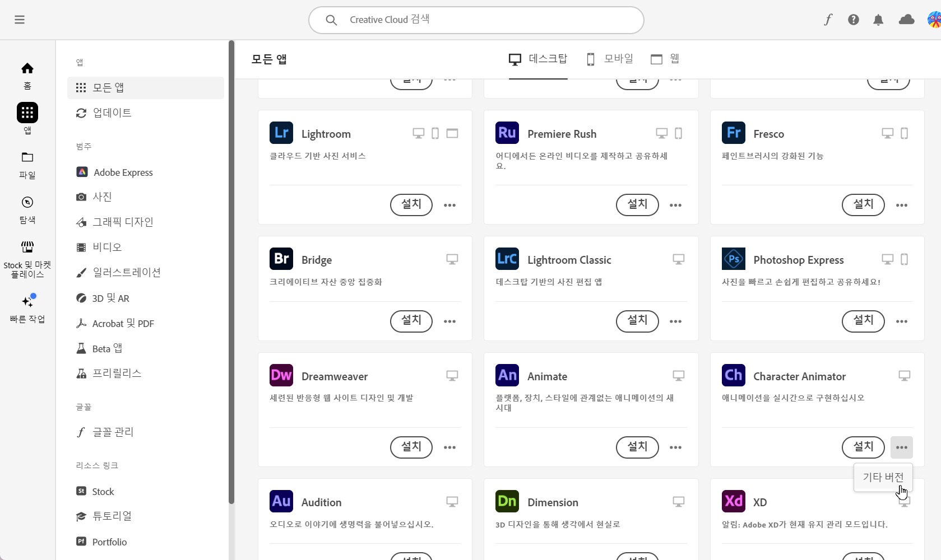Install Lightroom Classic with 설치 button

coord(637,321)
